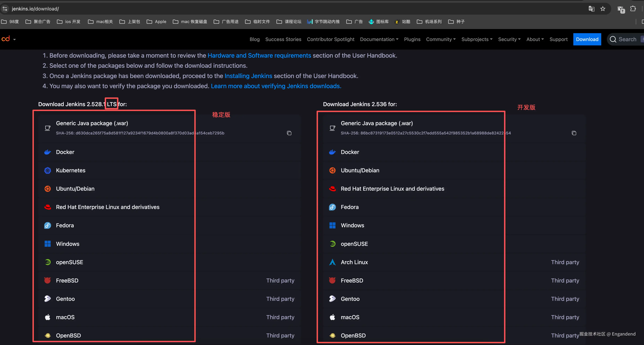Open the browser extensions puzzle icon
This screenshot has width=644, height=345.
point(633,9)
